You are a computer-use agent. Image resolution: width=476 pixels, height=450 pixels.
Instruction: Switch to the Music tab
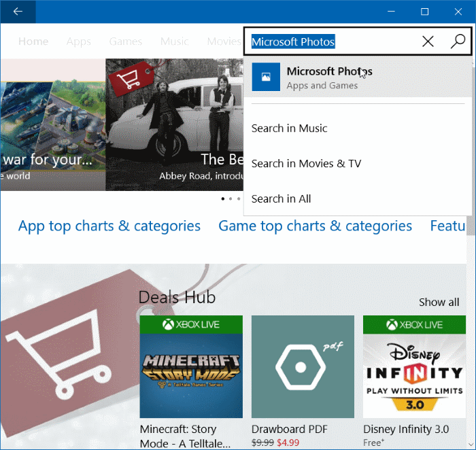(175, 41)
